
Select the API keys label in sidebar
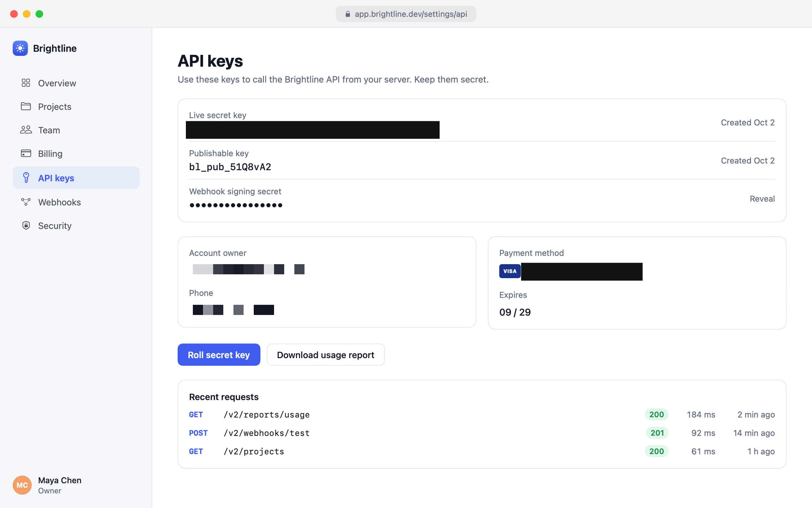pos(56,178)
